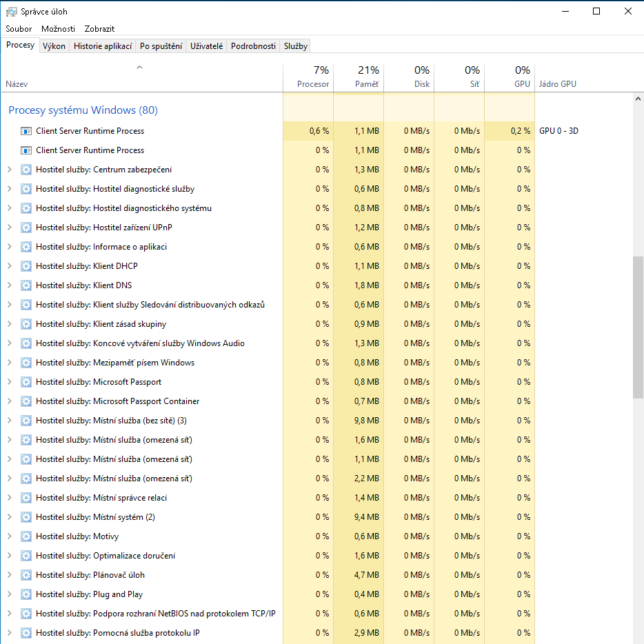This screenshot has height=644, width=644.
Task: Click gear icon for Plug and Play service
Action: 26,594
